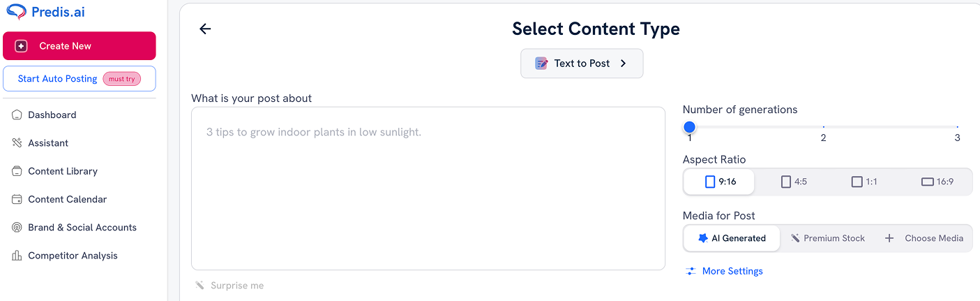Click the Predis.ai logo
Image resolution: width=980 pixels, height=301 pixels.
point(46,12)
